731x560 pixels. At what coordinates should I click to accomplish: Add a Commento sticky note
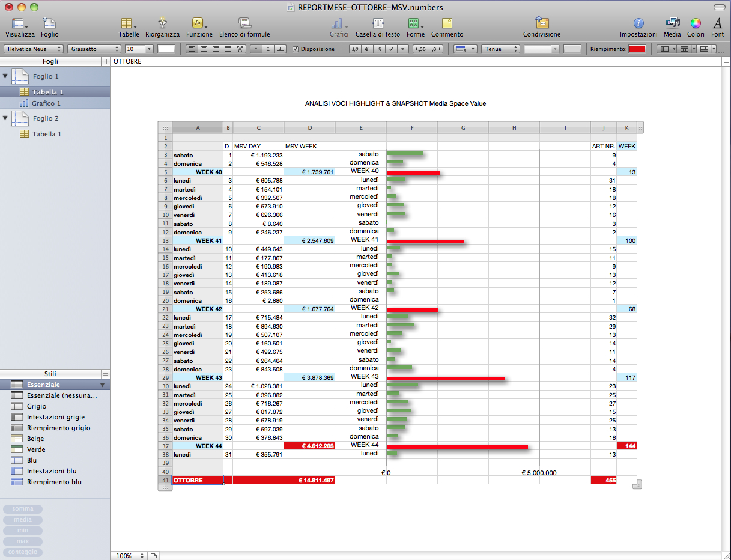click(x=447, y=23)
